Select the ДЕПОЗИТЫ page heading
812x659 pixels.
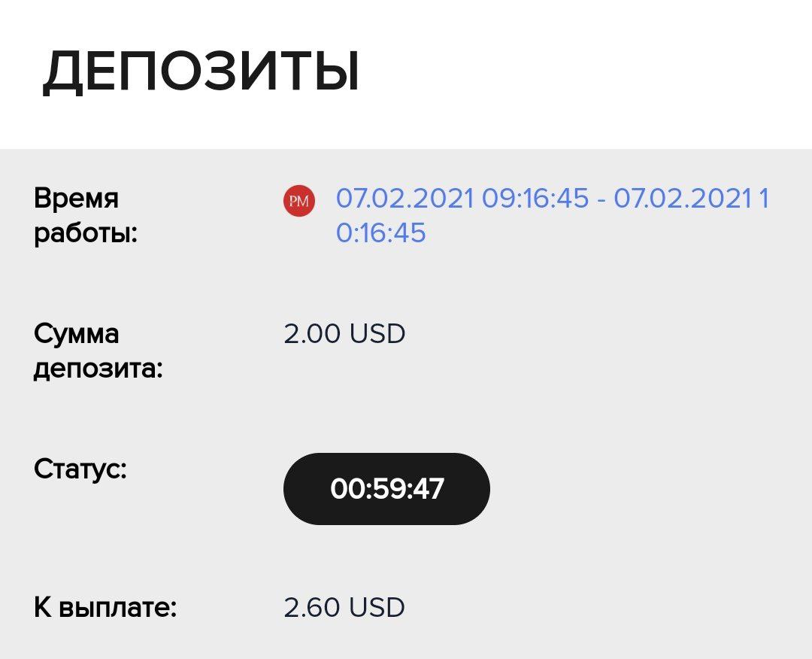[x=201, y=71]
